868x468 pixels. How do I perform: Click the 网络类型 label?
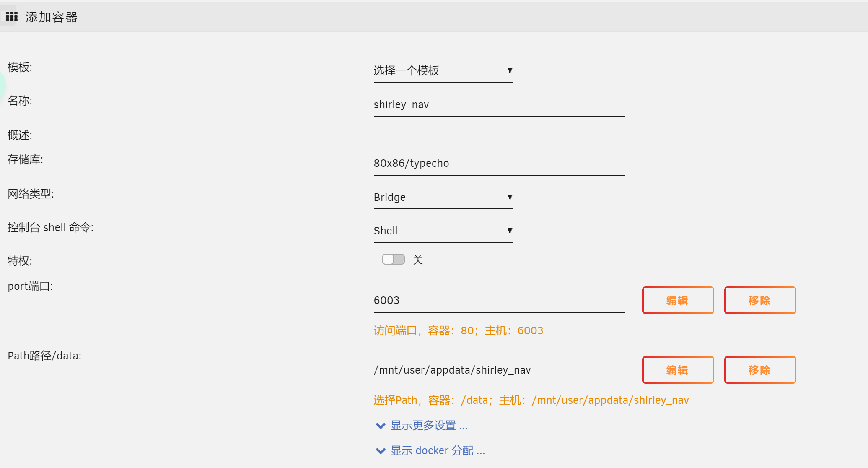(x=31, y=194)
